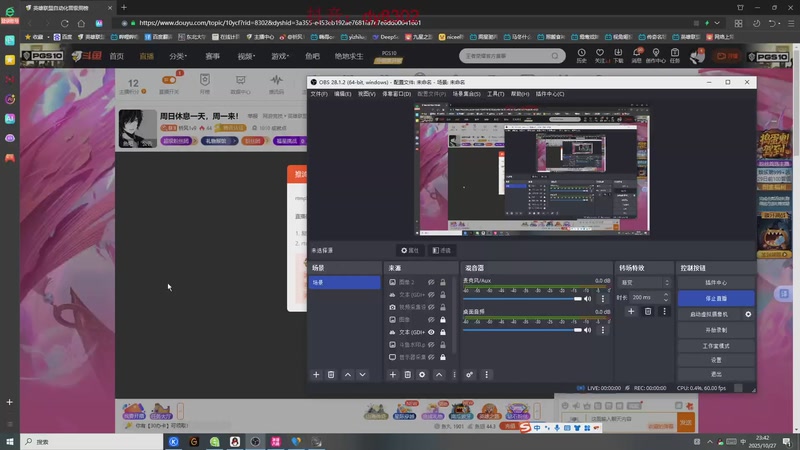The height and width of the screenshot is (450, 800).
Task: Open transition properties three-dot menu
Action: 664,311
